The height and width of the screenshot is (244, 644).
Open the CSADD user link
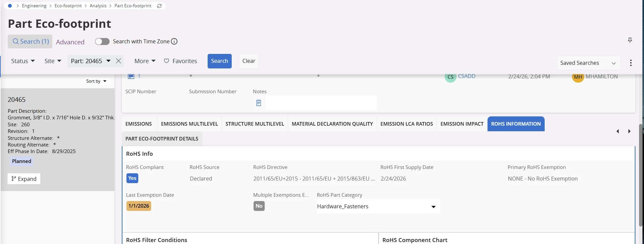tap(467, 76)
